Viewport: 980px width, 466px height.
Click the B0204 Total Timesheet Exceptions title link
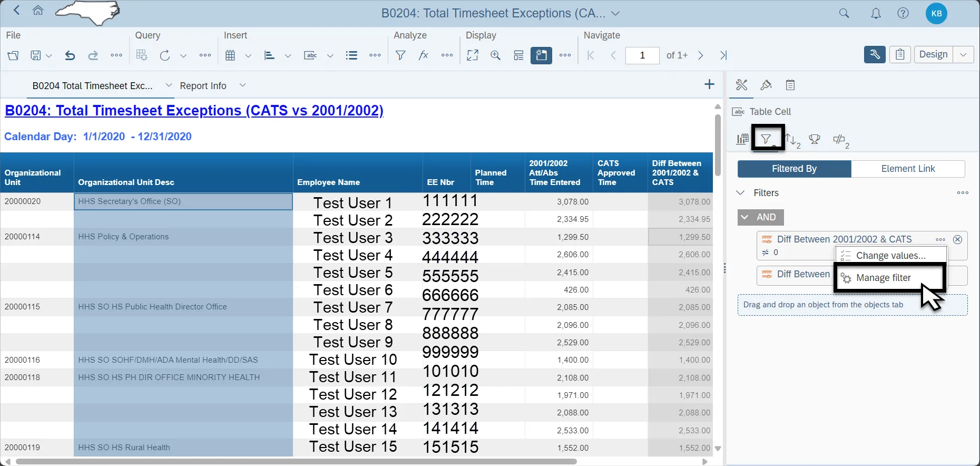(194, 111)
